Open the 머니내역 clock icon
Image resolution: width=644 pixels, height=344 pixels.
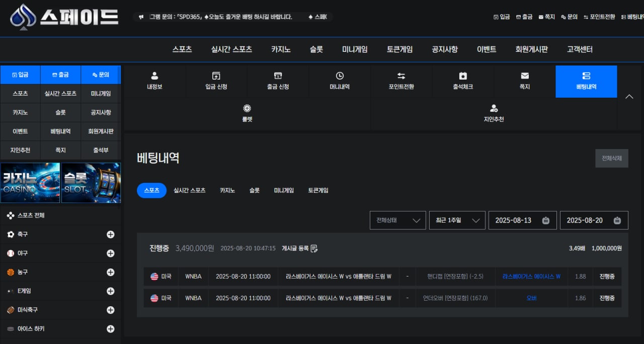pyautogui.click(x=340, y=76)
